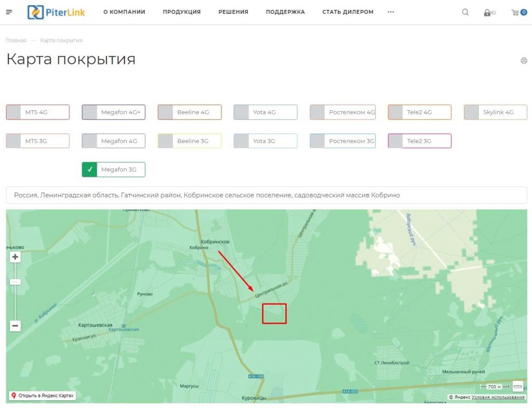
Task: Enable Tele2 3G coverage layer
Action: coord(420,141)
